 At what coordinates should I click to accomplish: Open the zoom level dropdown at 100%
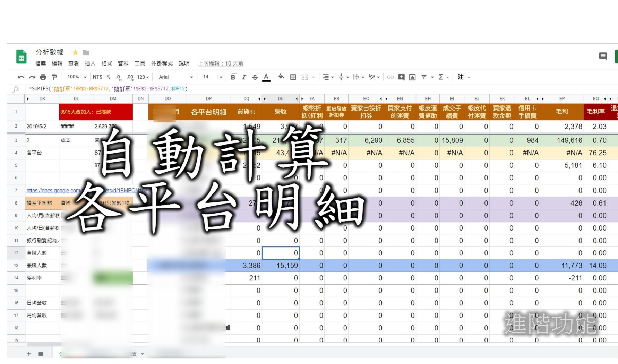tap(74, 77)
